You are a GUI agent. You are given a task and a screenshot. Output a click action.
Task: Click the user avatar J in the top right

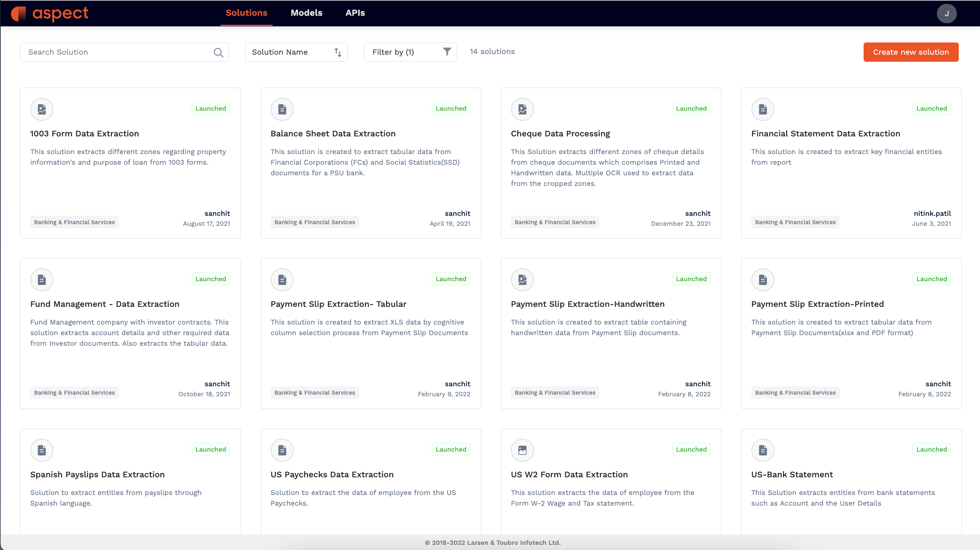tap(947, 13)
